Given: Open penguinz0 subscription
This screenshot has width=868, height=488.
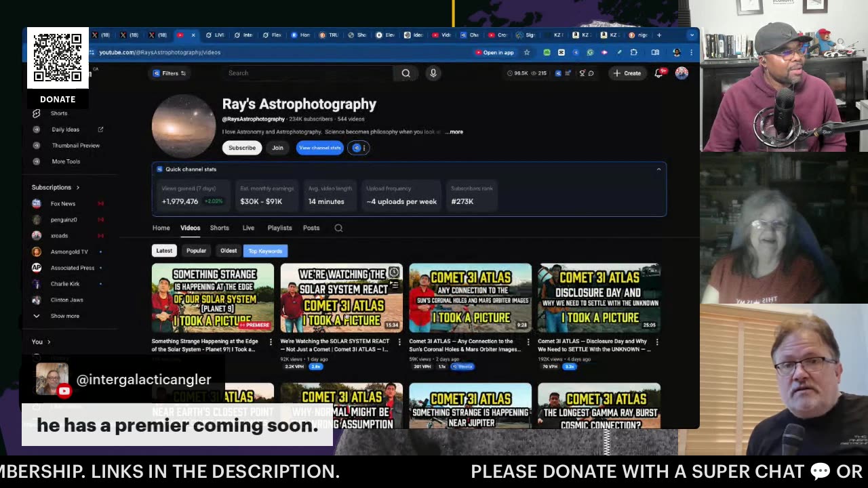Looking at the screenshot, I should 64,220.
